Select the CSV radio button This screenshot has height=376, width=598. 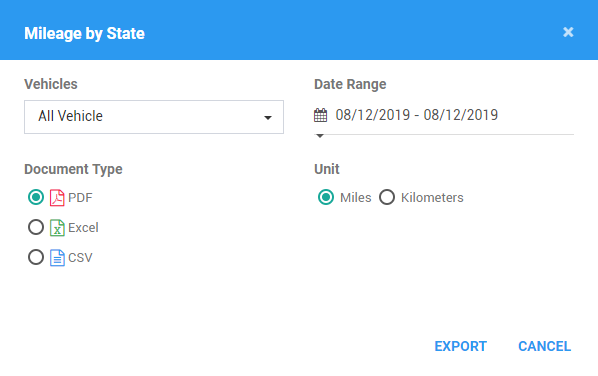[x=36, y=257]
